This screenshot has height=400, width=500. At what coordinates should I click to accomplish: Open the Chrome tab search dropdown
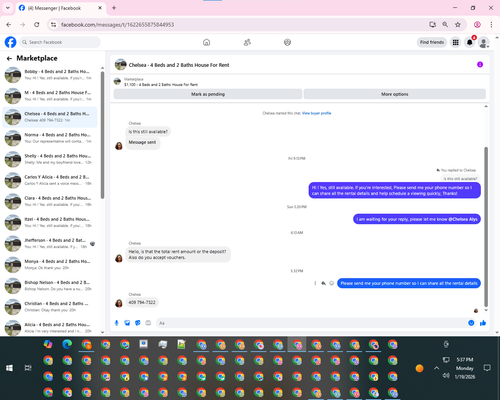tap(8, 8)
